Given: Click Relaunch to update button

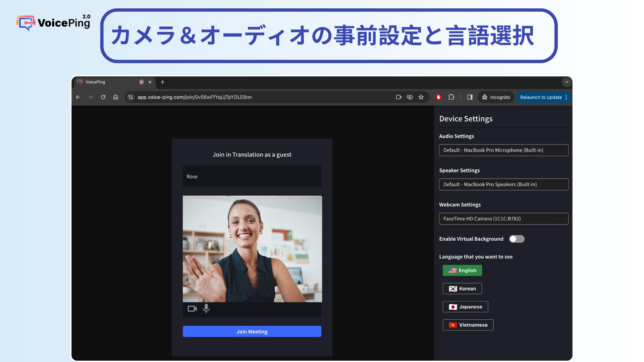Looking at the screenshot, I should tap(541, 97).
